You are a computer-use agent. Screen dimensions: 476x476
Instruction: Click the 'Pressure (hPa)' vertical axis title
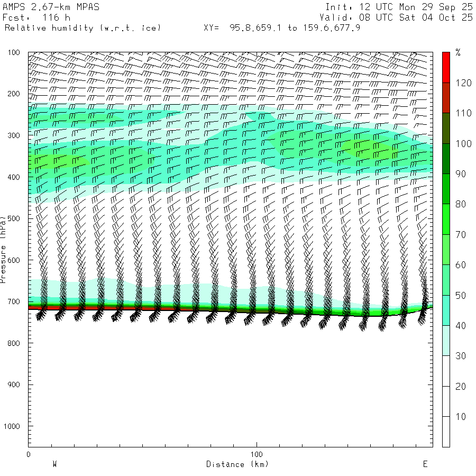[3, 250]
